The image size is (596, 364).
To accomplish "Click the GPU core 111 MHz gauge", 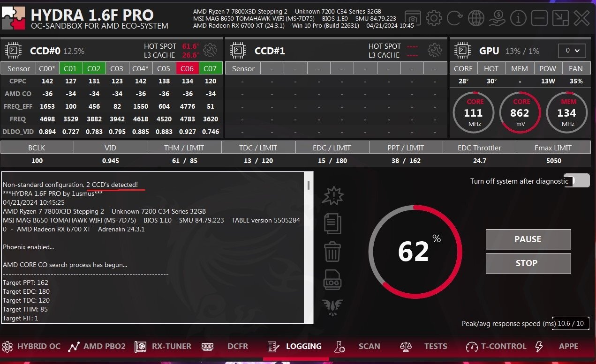I will [473, 112].
